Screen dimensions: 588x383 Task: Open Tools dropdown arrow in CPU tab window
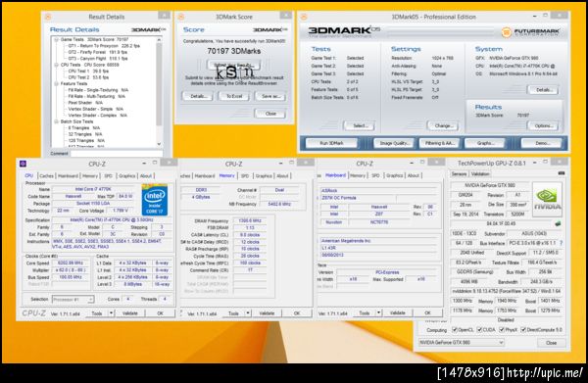click(112, 312)
